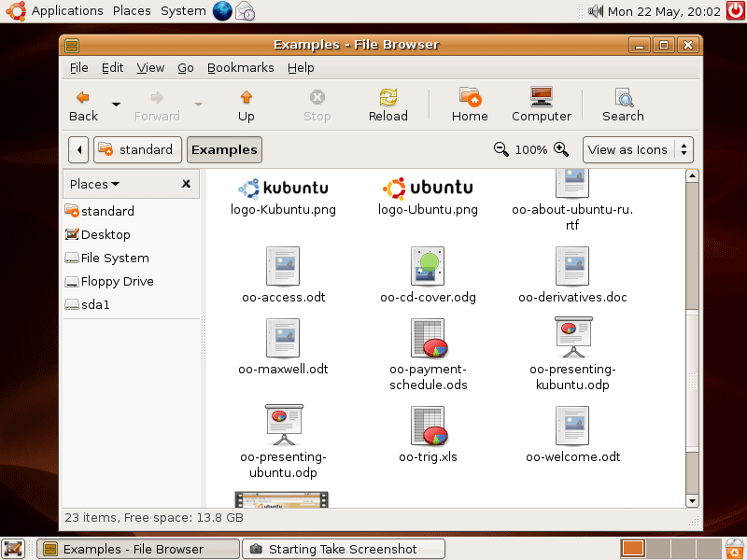Select the oo-trig.xls spreadsheet icon
This screenshot has height=560, width=747.
coord(428,427)
